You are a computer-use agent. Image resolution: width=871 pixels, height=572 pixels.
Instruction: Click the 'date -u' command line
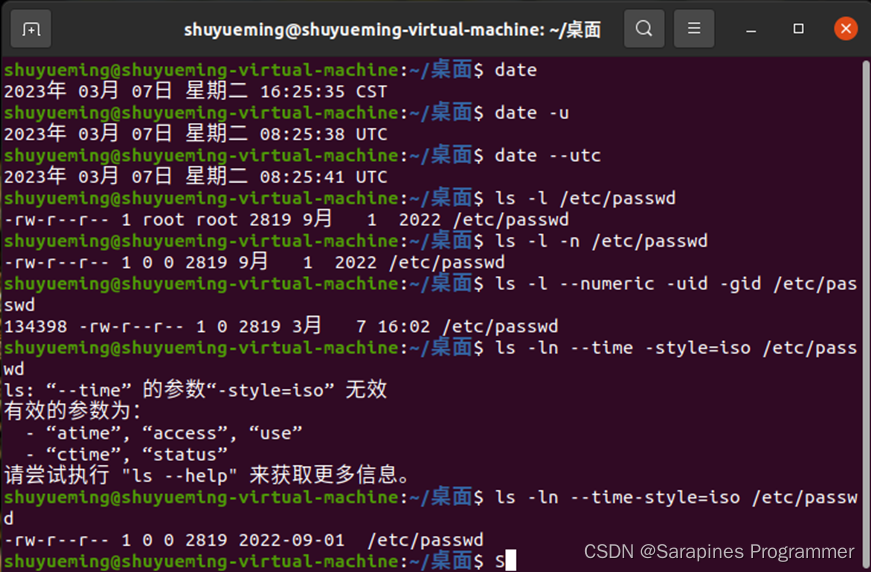click(286, 113)
